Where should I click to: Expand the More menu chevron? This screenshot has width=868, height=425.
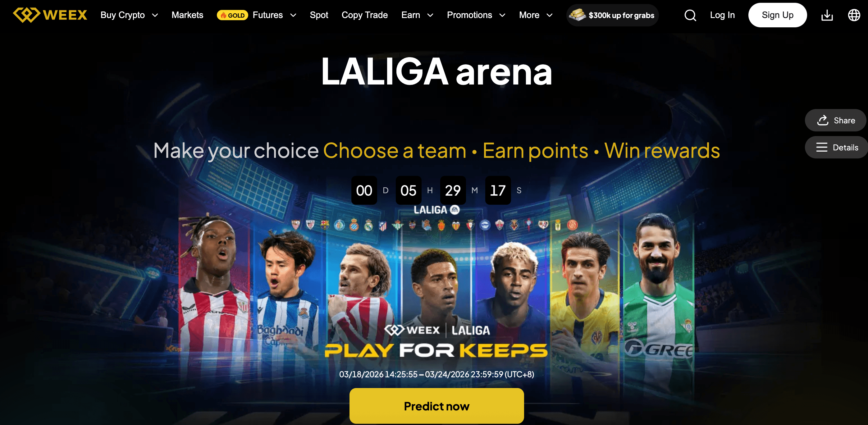(x=549, y=15)
